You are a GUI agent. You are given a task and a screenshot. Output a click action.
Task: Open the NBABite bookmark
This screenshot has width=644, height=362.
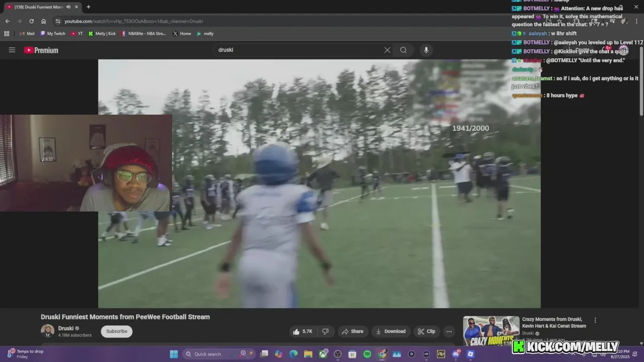tap(143, 34)
